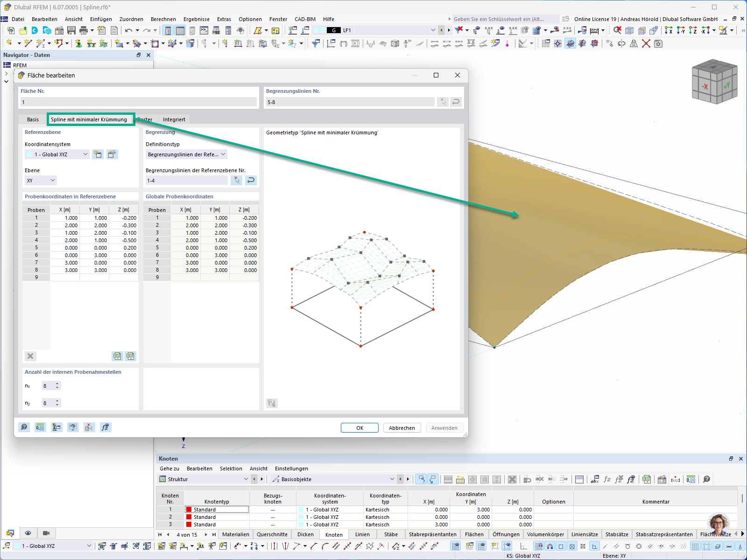Open the dialog help question mark icon
This screenshot has height=560, width=747.
click(24, 427)
